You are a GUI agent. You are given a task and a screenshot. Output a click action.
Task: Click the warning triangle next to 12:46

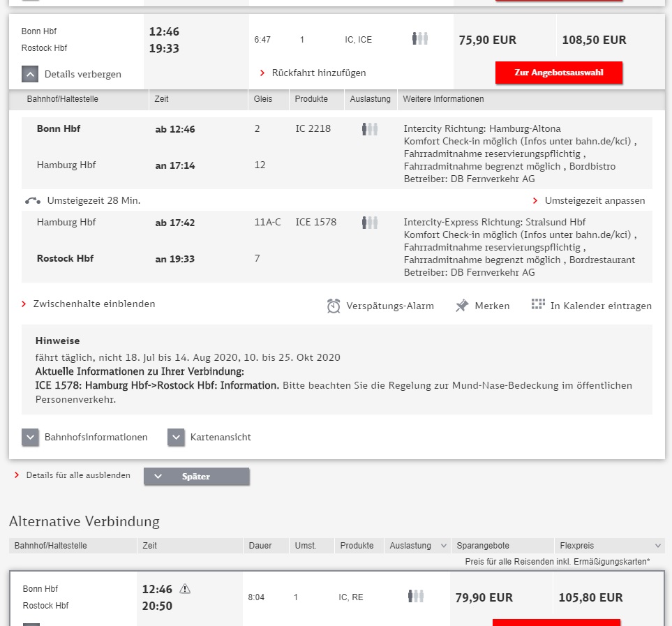coord(185,589)
